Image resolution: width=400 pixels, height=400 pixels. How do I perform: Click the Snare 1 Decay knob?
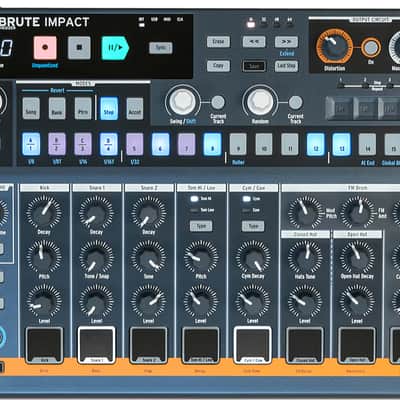96,212
